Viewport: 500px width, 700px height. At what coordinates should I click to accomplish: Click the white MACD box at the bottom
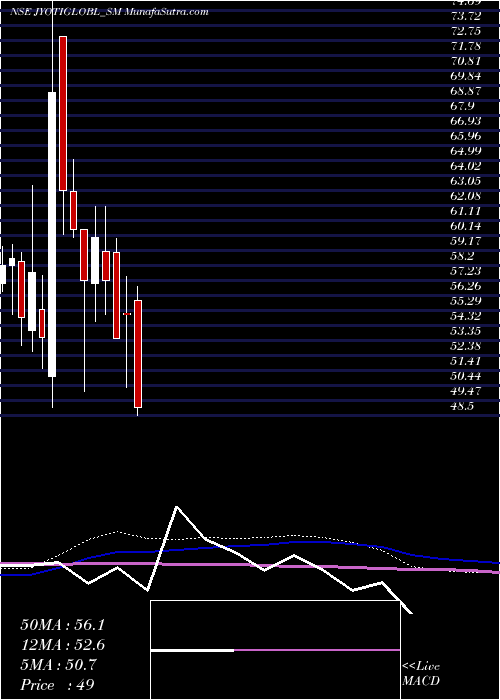[x=275, y=650]
